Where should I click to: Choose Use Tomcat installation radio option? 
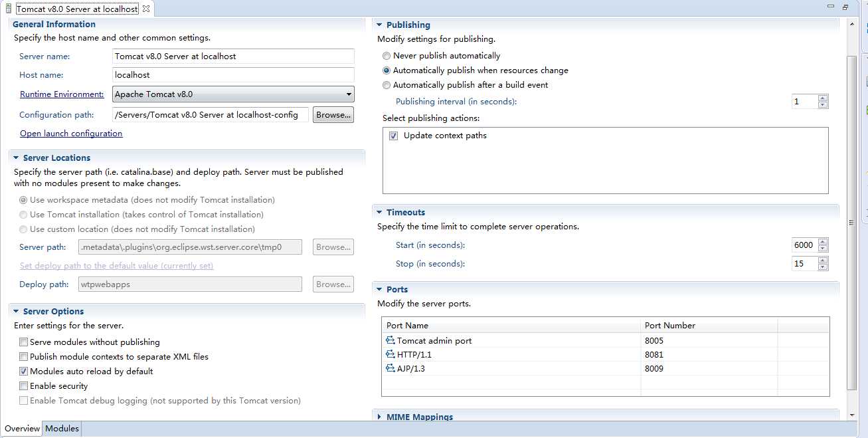click(24, 215)
